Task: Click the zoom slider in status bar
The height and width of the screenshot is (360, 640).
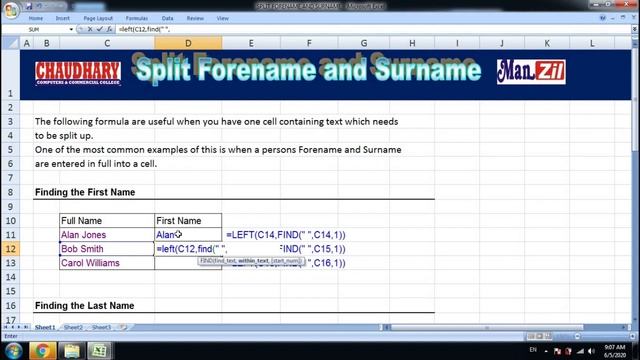Action: tap(604, 336)
